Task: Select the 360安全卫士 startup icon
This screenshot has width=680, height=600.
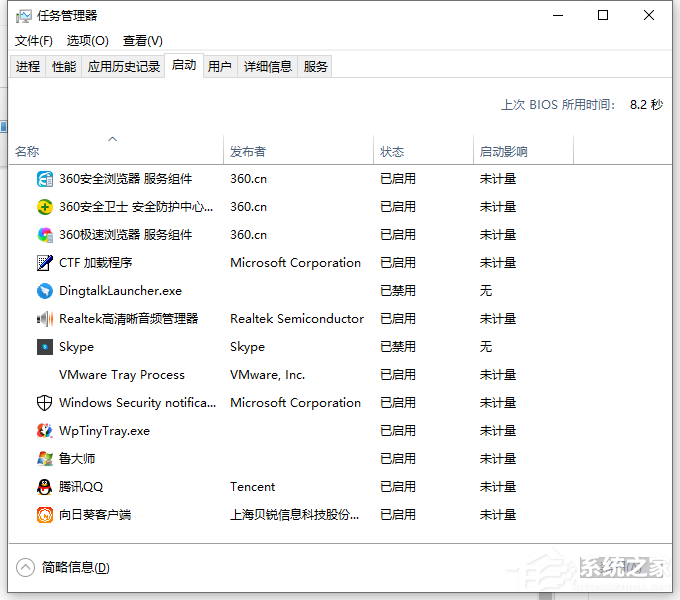Action: coord(45,207)
